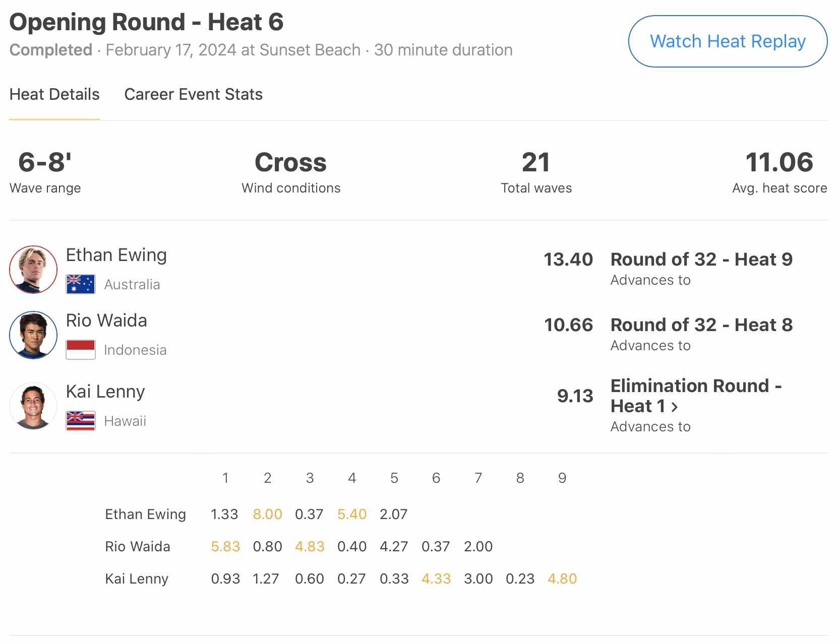Click Ethan Ewing's 13.40 heat total
The image size is (839, 644).
(568, 260)
